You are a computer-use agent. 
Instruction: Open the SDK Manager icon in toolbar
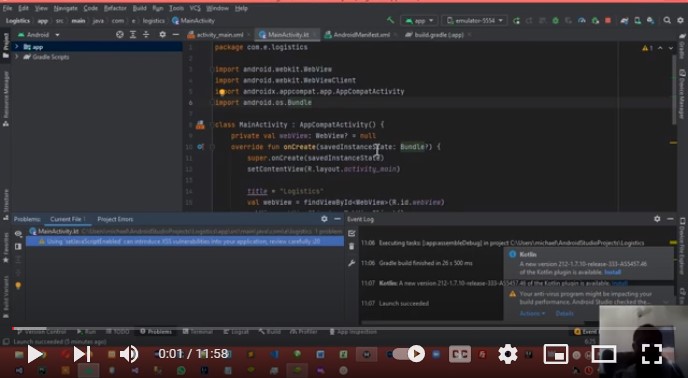pyautogui.click(x=650, y=21)
